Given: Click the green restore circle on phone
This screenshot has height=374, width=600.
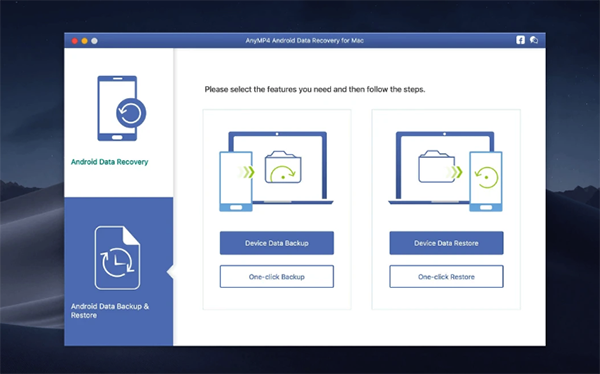Looking at the screenshot, I should click(x=486, y=177).
